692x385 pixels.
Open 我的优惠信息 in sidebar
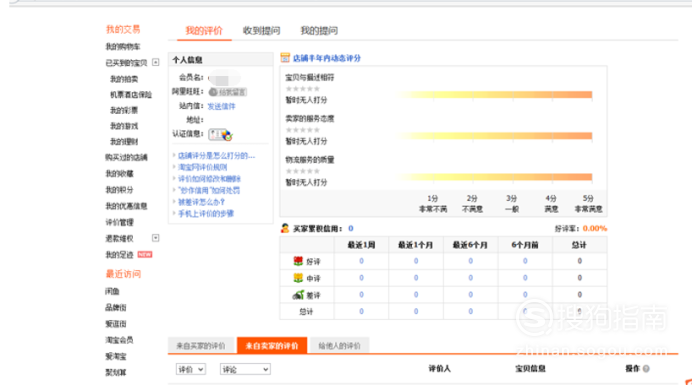click(126, 206)
